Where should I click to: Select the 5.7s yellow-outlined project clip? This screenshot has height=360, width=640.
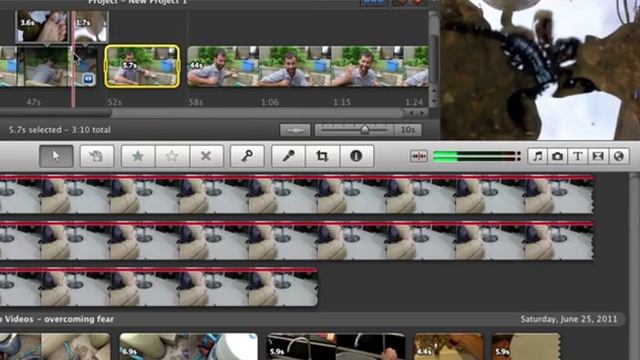point(142,67)
